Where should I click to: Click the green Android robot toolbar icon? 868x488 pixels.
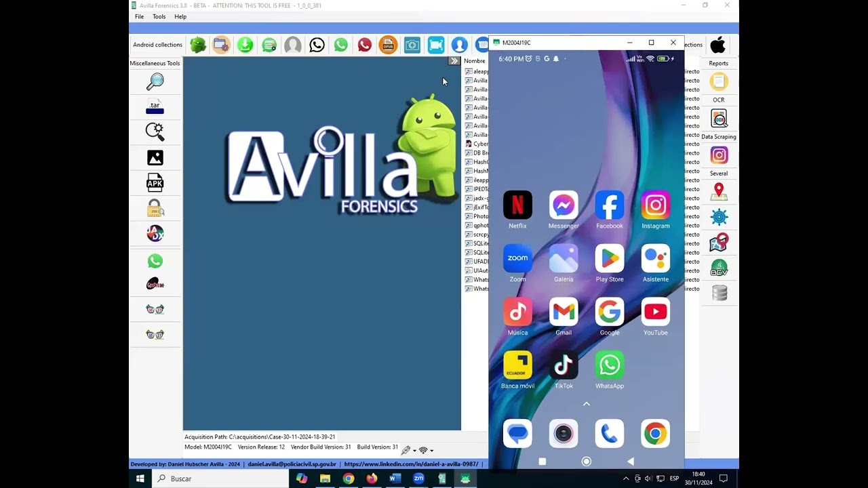tap(198, 45)
